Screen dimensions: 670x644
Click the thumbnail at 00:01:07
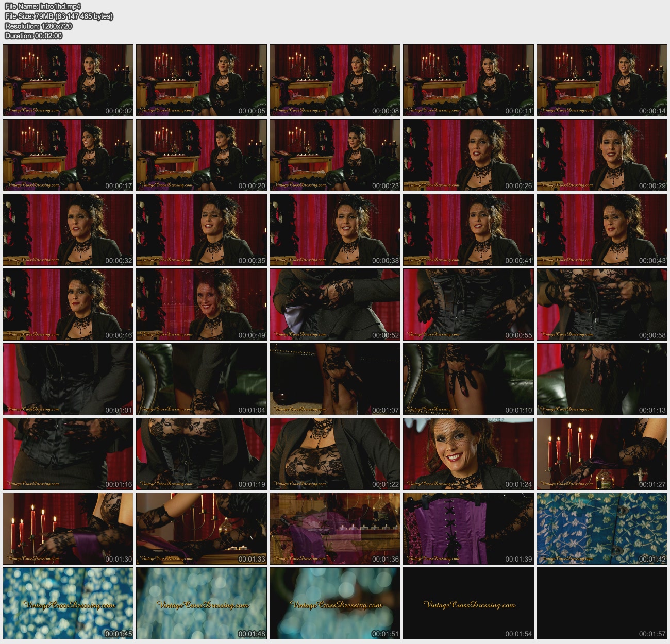335,379
